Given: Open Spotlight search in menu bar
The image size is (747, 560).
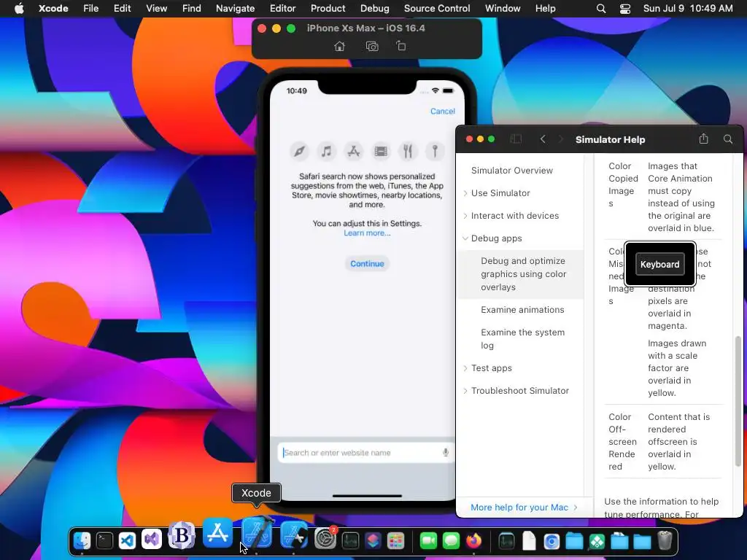Looking at the screenshot, I should coord(601,9).
